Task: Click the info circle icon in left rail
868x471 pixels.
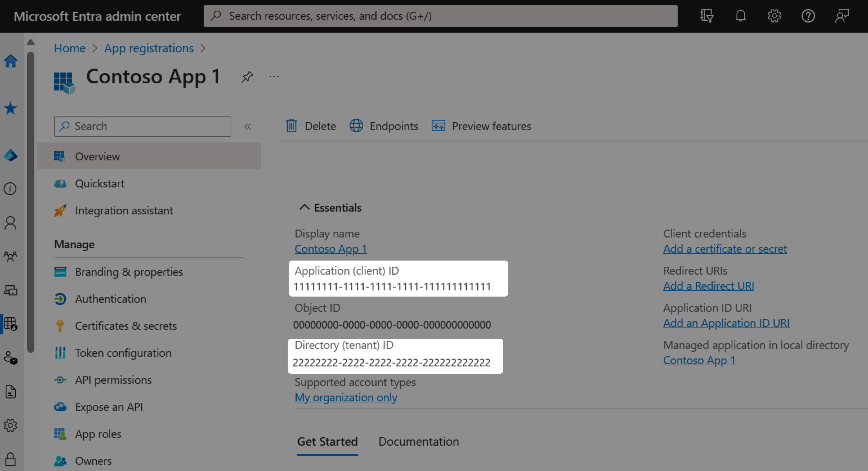Action: (x=10, y=189)
